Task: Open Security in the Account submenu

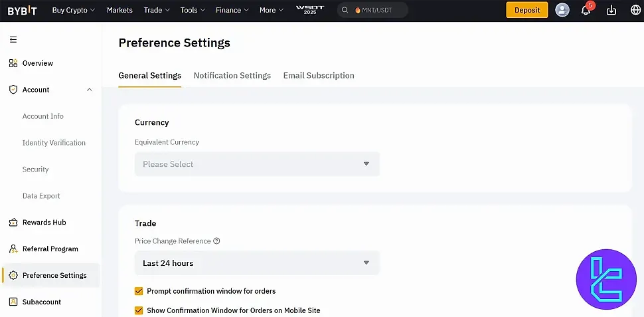Action: pyautogui.click(x=35, y=169)
